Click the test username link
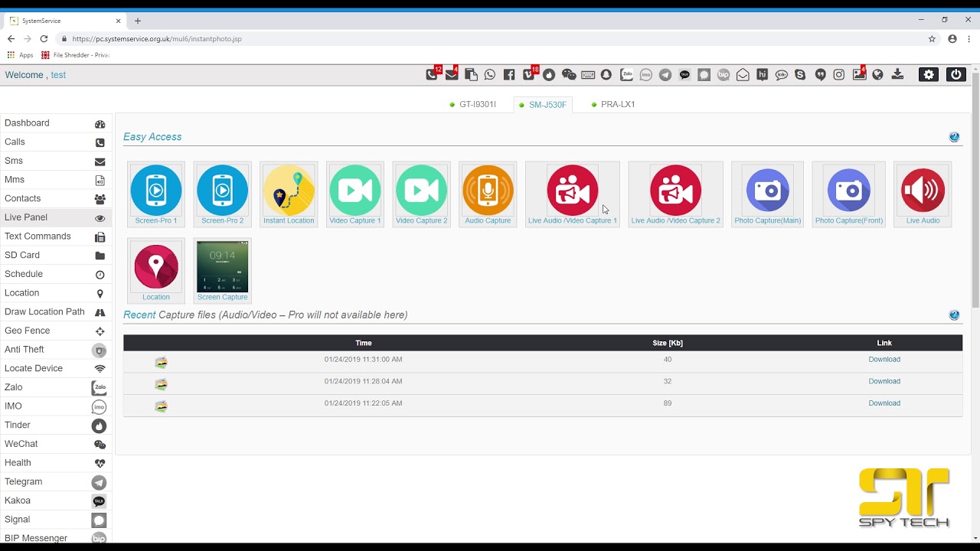This screenshot has height=551, width=980. pyautogui.click(x=58, y=75)
